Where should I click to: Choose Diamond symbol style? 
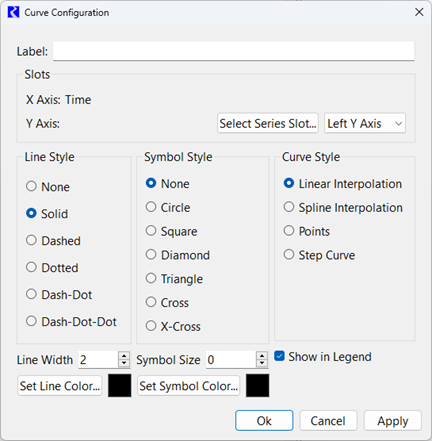point(178,255)
